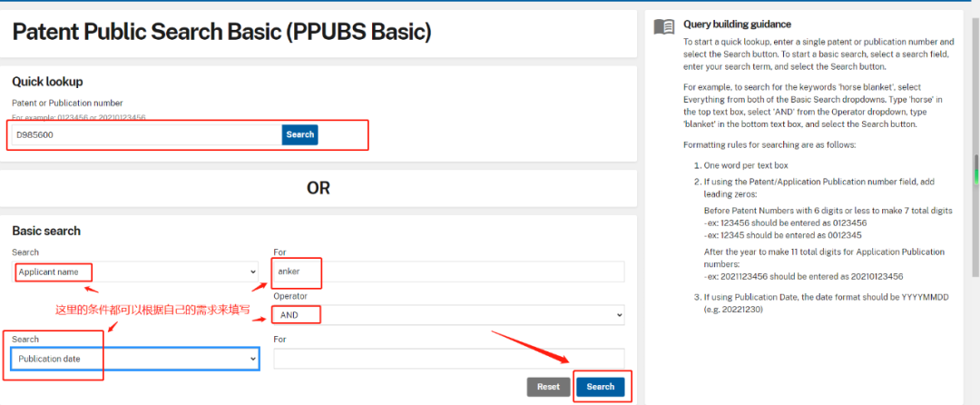The image size is (980, 405).
Task: Click the text '-ex: 123456 should be entered as 0123456'
Action: pos(785,222)
